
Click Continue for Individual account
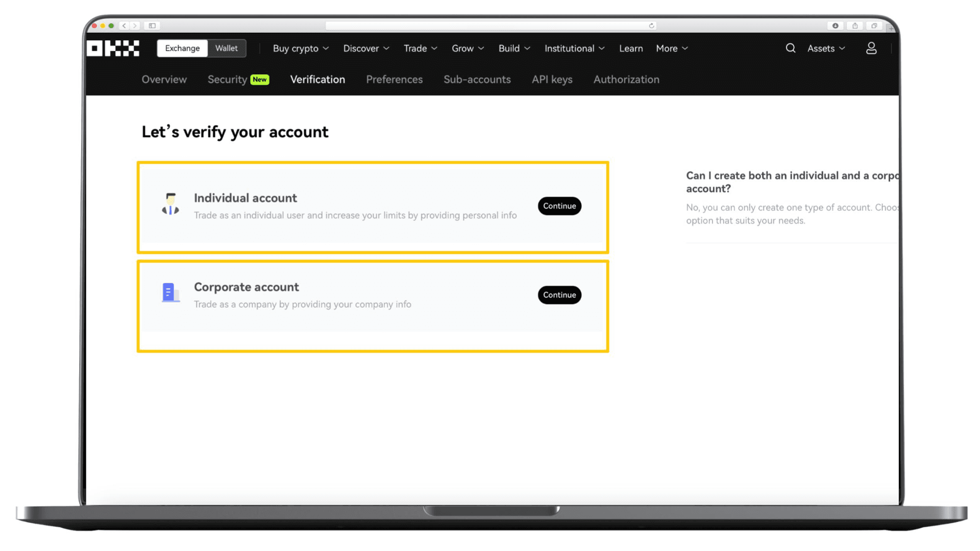[x=559, y=205]
